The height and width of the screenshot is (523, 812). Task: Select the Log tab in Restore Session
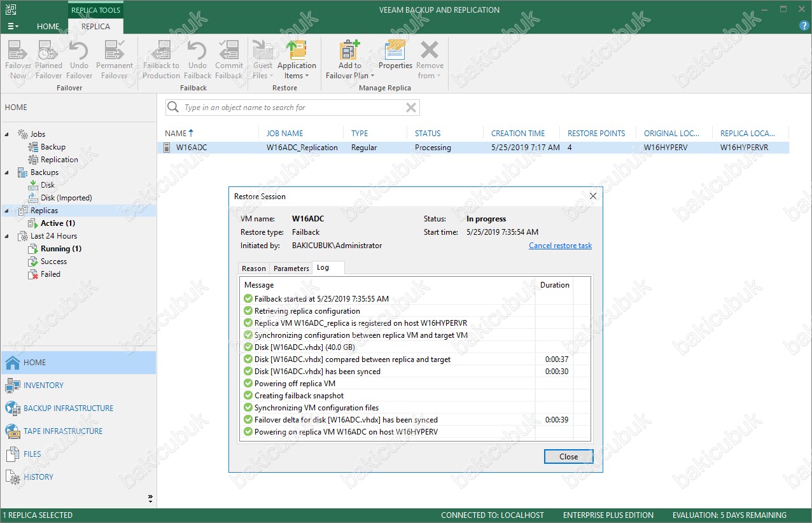[328, 268]
